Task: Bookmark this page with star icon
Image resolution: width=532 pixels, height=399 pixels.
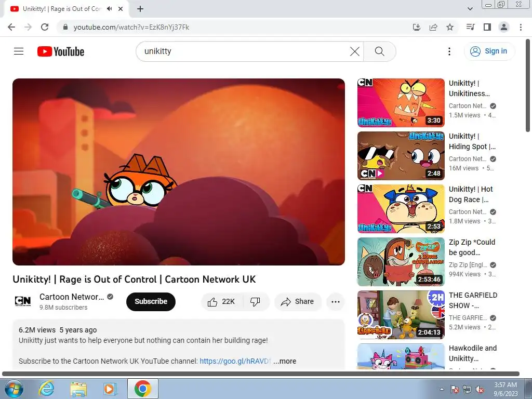Action: [450, 27]
